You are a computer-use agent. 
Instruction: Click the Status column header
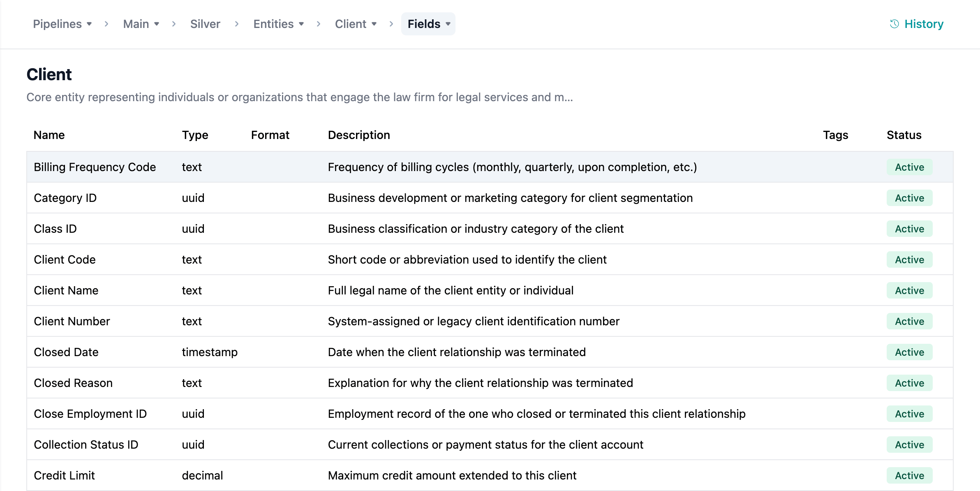[x=904, y=135]
